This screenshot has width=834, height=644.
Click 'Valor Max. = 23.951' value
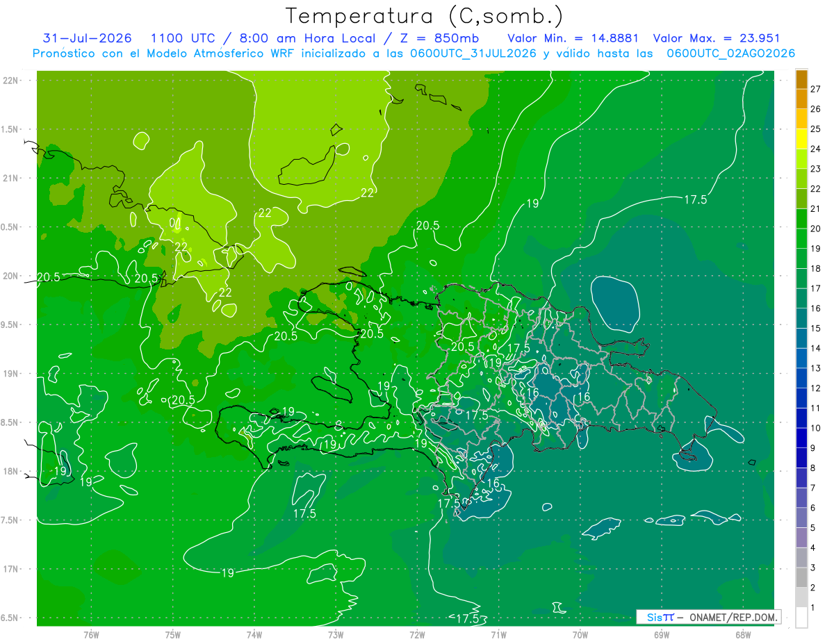[x=717, y=38]
